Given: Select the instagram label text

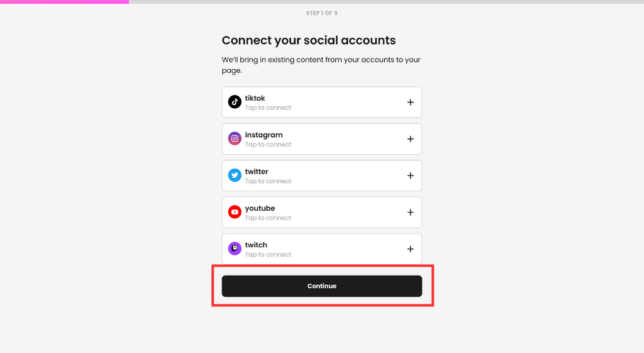Looking at the screenshot, I should [x=264, y=135].
